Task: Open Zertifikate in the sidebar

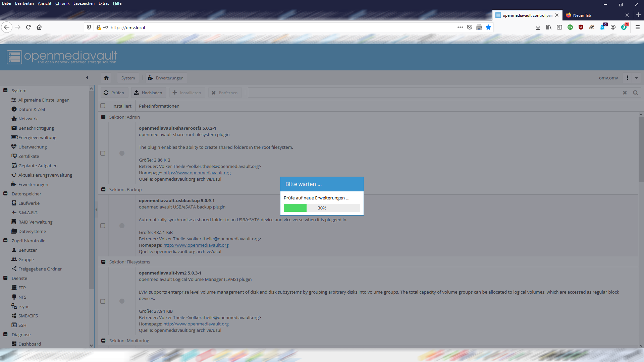Action: tap(29, 156)
